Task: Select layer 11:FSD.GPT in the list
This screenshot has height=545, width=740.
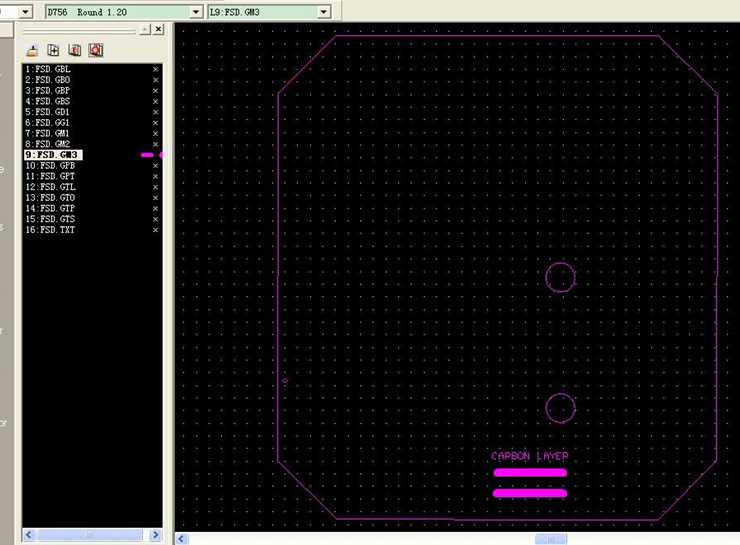Action: point(50,176)
